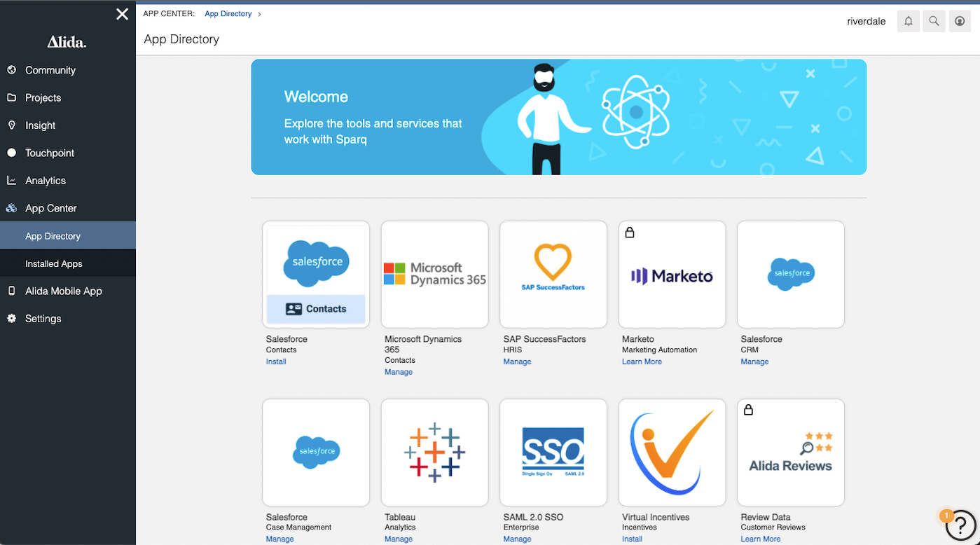Click App Directory breadcrumb link
The width and height of the screenshot is (980, 545).
point(228,14)
